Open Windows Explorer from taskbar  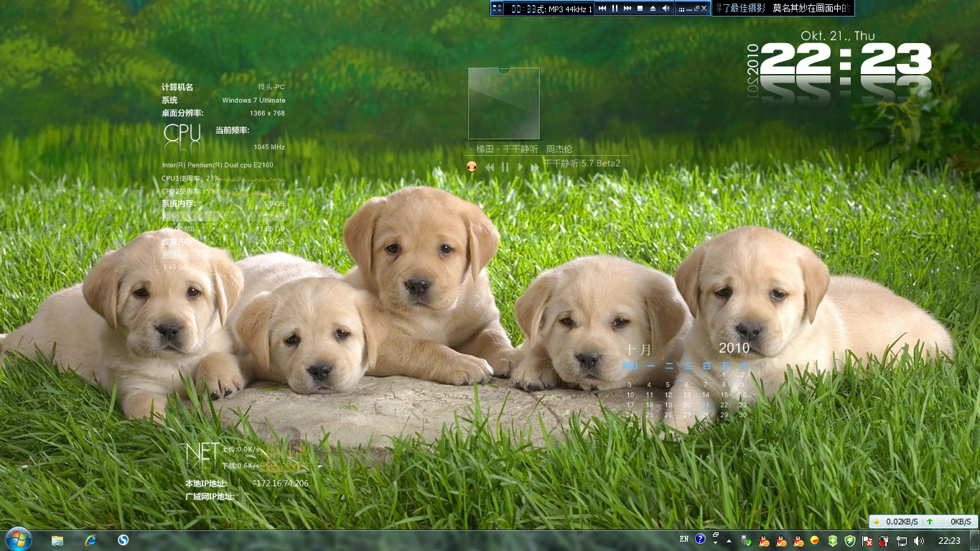[57, 540]
